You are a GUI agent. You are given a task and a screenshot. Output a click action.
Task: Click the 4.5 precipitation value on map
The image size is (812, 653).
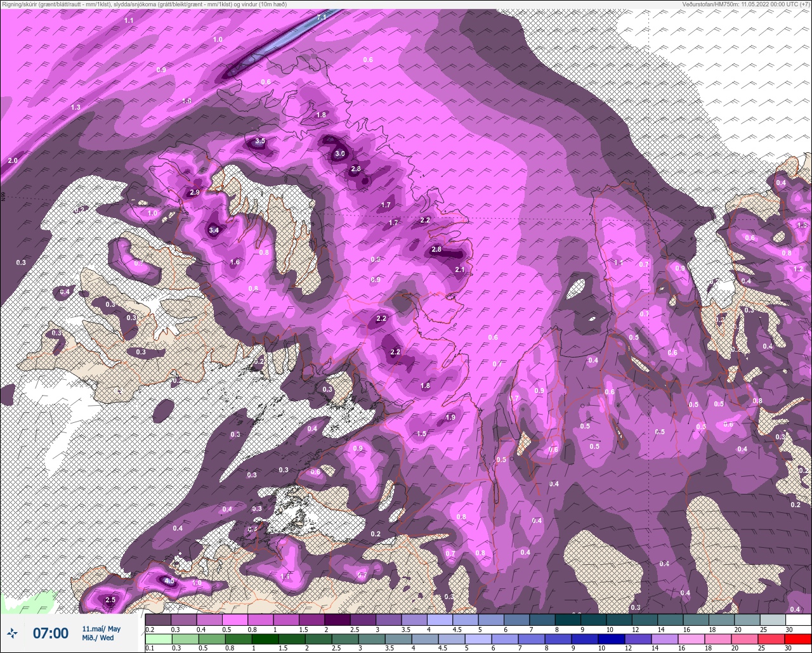coord(169,581)
